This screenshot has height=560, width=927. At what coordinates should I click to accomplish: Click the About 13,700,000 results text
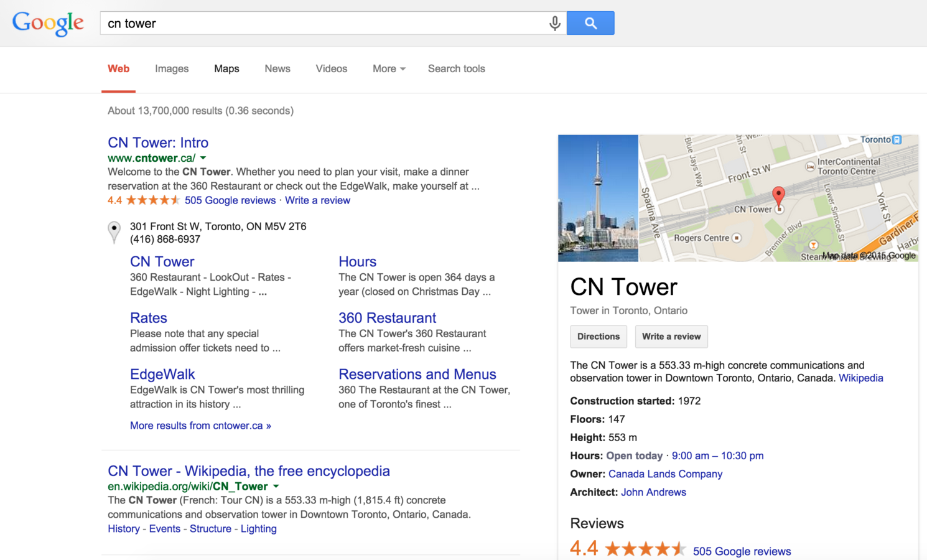coord(200,111)
